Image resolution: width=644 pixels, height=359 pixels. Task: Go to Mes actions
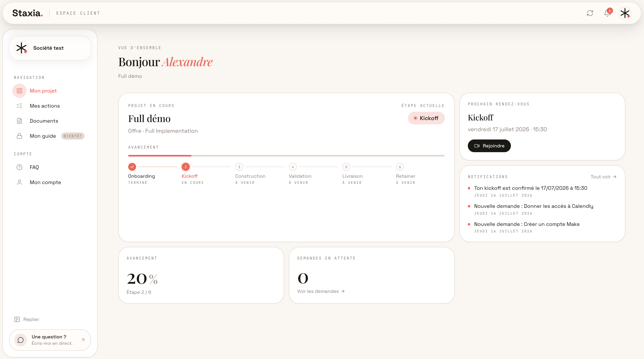coord(50,106)
